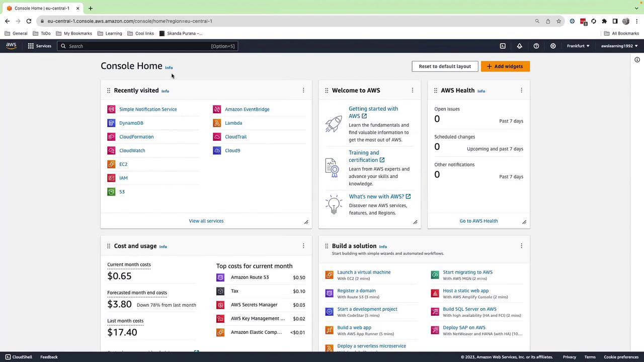Screen dimensions: 644x362
Task: Grab the Recently visited widget drag handle
Action: click(109, 90)
